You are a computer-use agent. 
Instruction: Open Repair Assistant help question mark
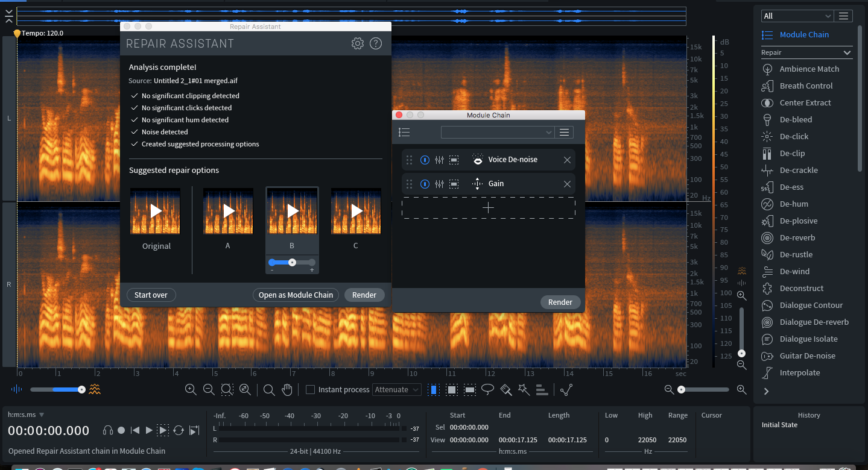(x=376, y=43)
